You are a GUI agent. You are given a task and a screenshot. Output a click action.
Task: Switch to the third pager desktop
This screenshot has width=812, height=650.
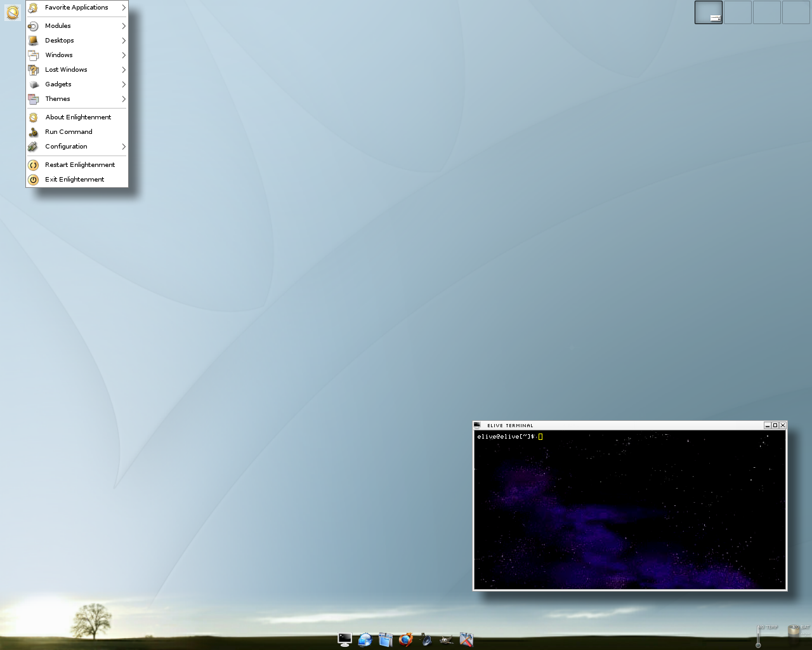[767, 12]
